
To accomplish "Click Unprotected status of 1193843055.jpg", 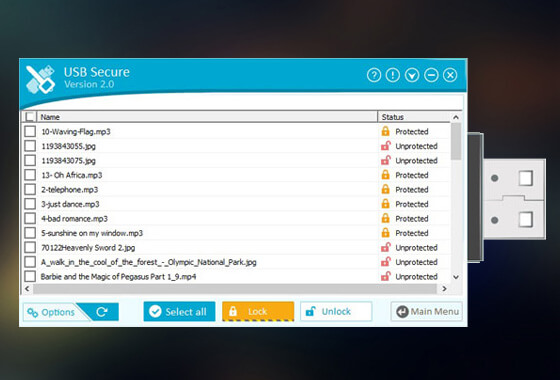I will (x=416, y=146).
